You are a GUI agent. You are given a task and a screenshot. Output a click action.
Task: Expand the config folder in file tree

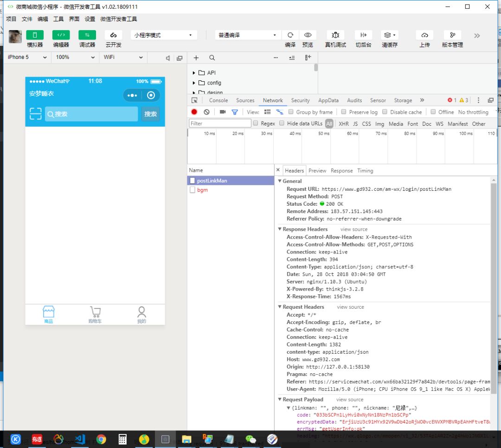pos(194,83)
